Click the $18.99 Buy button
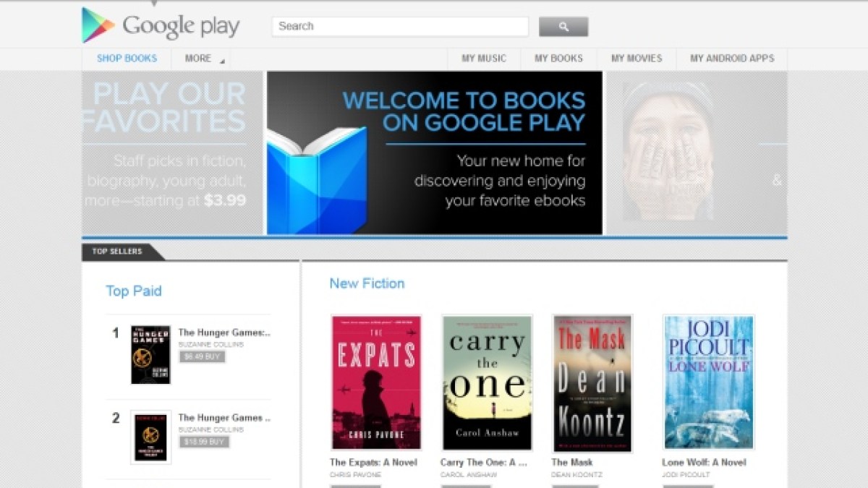The height and width of the screenshot is (488, 868). [204, 442]
